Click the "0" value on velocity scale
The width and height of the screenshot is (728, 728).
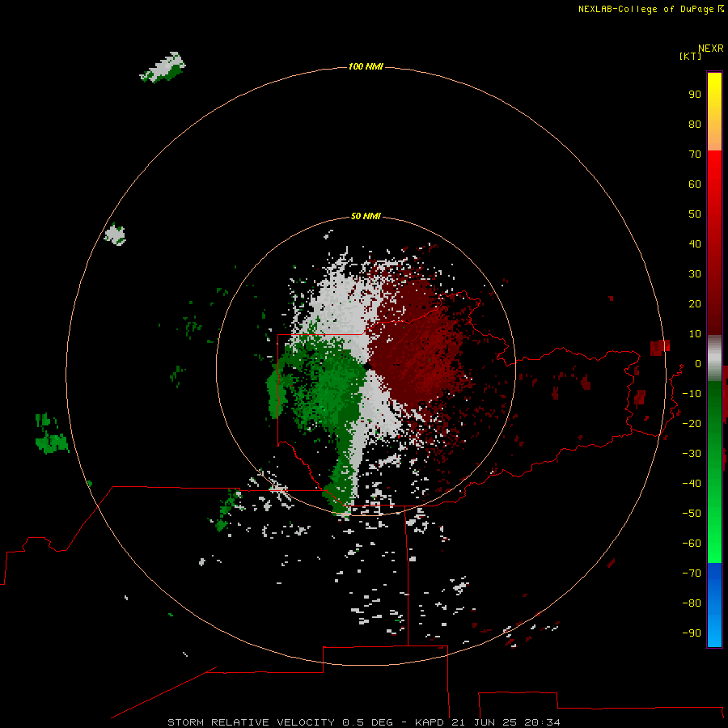(698, 363)
